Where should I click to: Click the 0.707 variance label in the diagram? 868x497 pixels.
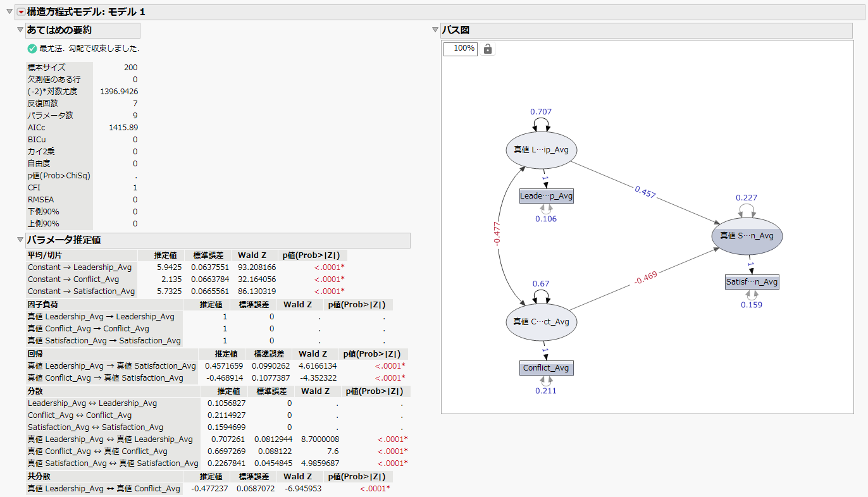click(x=541, y=112)
